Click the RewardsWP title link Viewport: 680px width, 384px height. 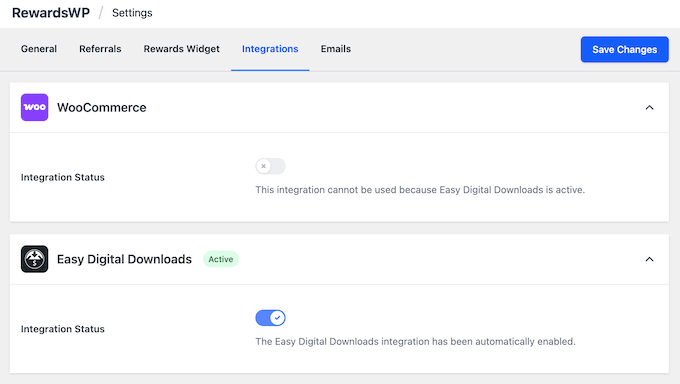click(51, 13)
